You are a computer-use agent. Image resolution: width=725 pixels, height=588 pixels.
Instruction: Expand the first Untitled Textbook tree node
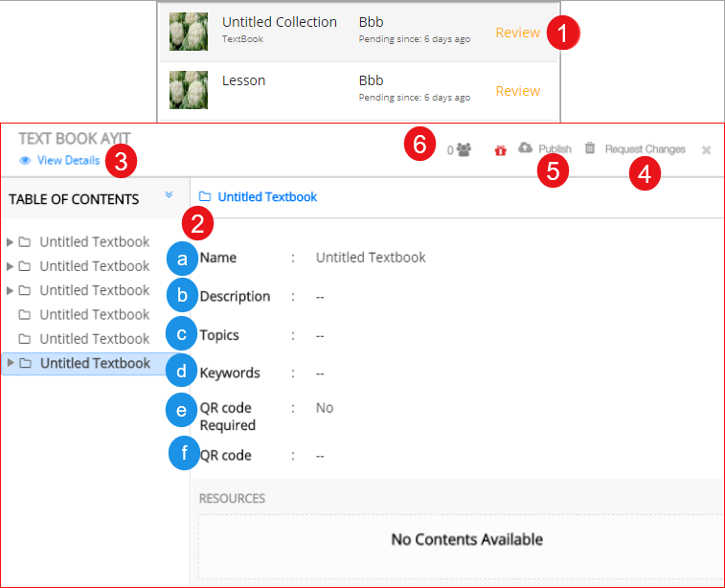click(11, 241)
